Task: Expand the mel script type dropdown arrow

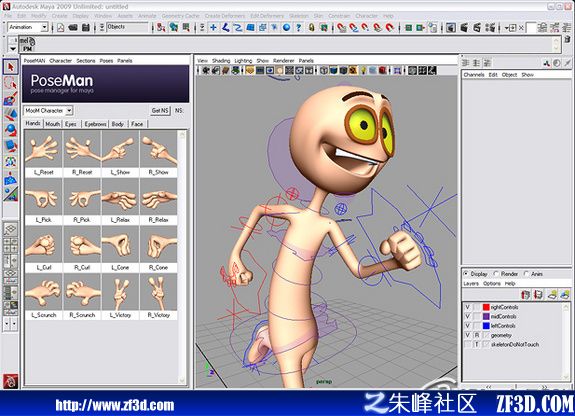Action: pyautogui.click(x=12, y=48)
